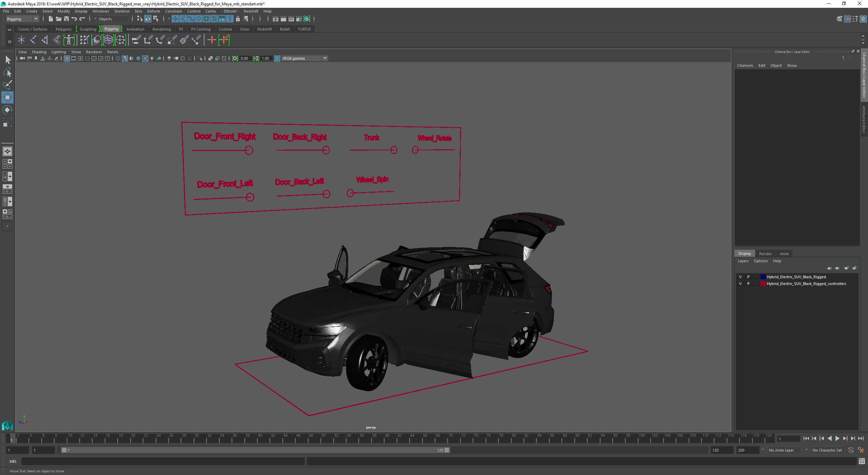Click the Set Key shelf icon
Viewport: 868px width, 475px height.
212,40
